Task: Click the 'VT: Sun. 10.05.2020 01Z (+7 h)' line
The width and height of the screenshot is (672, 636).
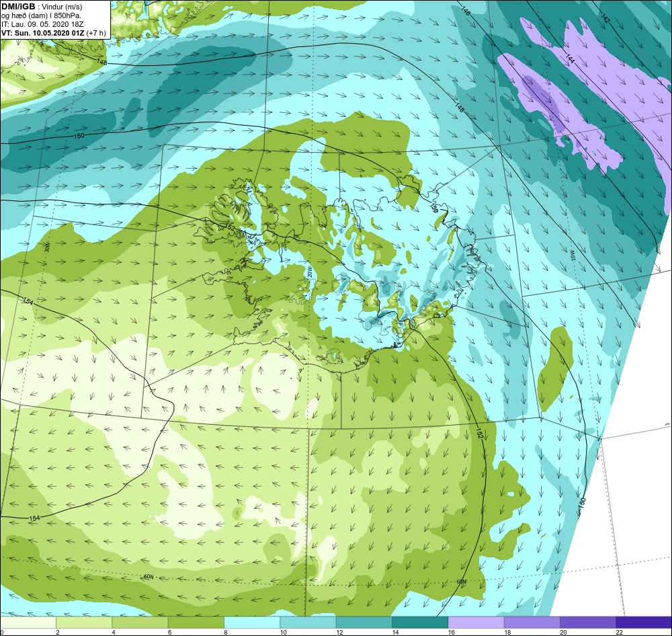Action: (x=54, y=33)
